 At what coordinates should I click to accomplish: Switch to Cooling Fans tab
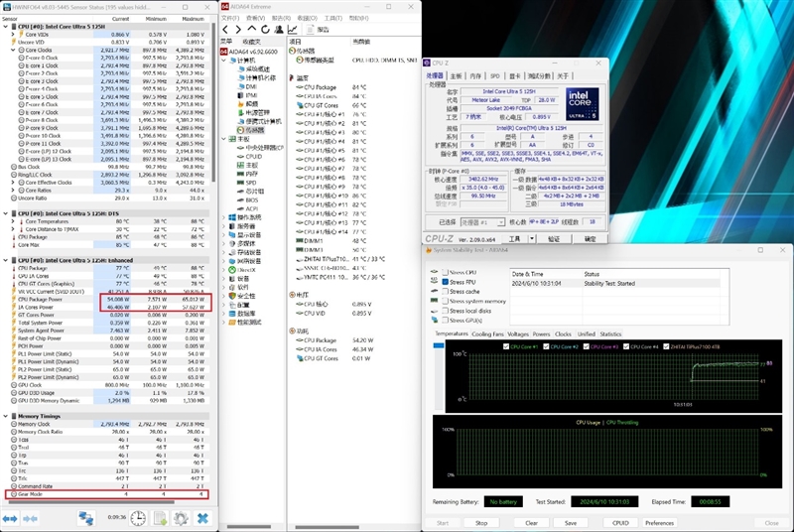(x=487, y=334)
